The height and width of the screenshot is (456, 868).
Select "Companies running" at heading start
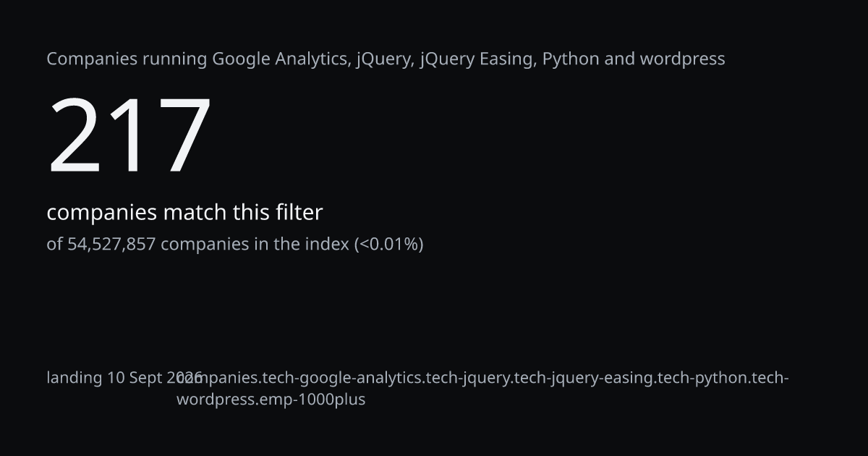click(127, 59)
